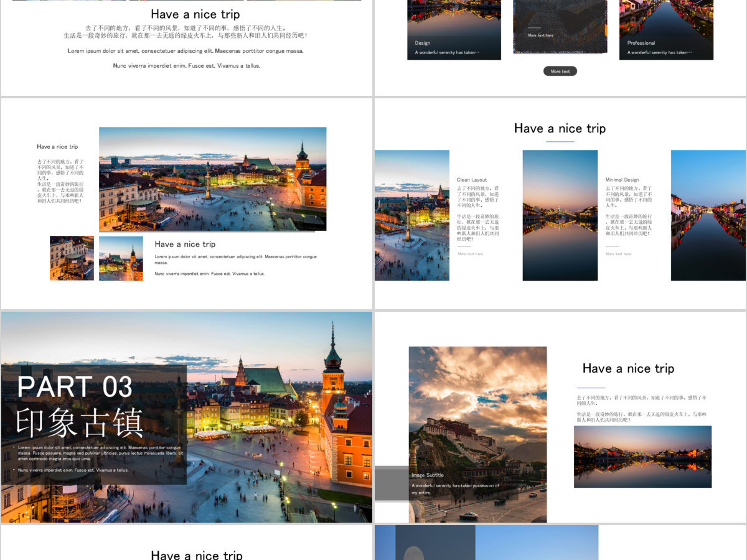The image size is (747, 560).
Task: Click 'Nunc viverra imperdiet enim' line in top-left slide
Action: tap(187, 65)
